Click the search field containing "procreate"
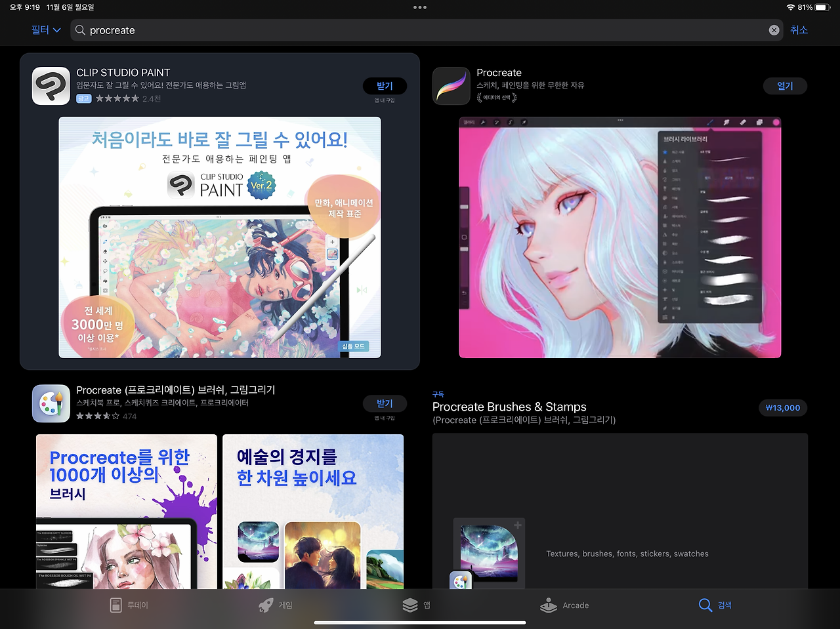Screen dimensions: 840x629 tap(427, 30)
